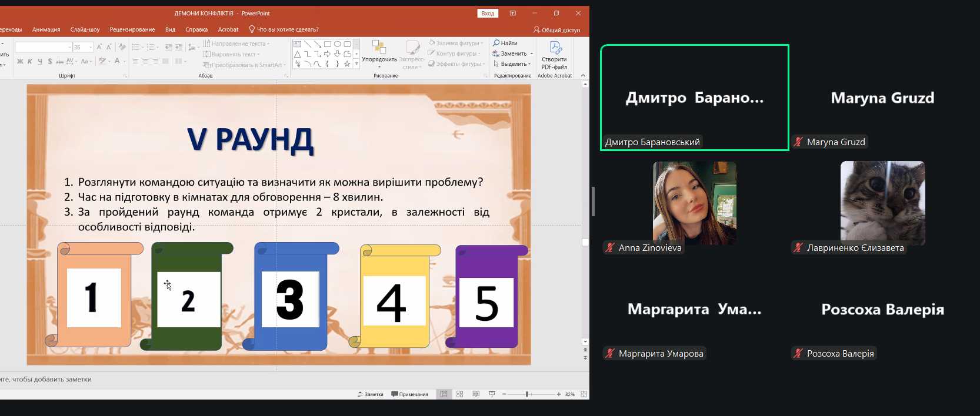Click increase font size icon

point(99,47)
